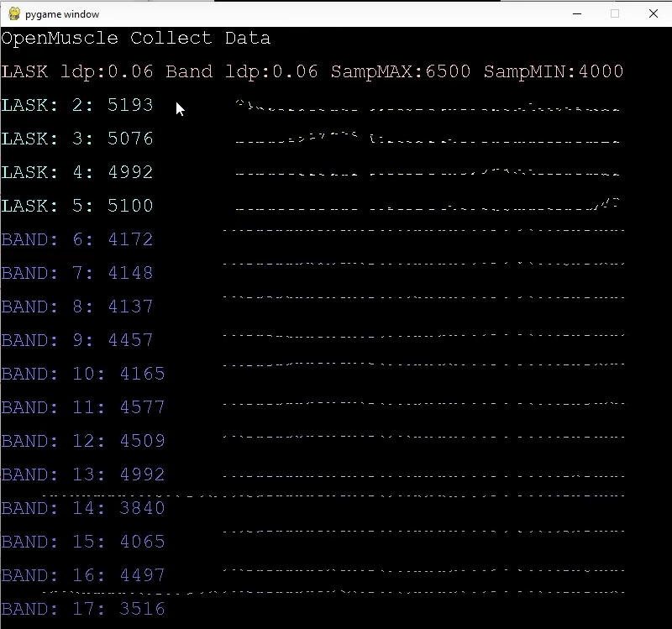Select the 'BAND: 17: 3516' row
This screenshot has height=629, width=672.
pos(83,609)
